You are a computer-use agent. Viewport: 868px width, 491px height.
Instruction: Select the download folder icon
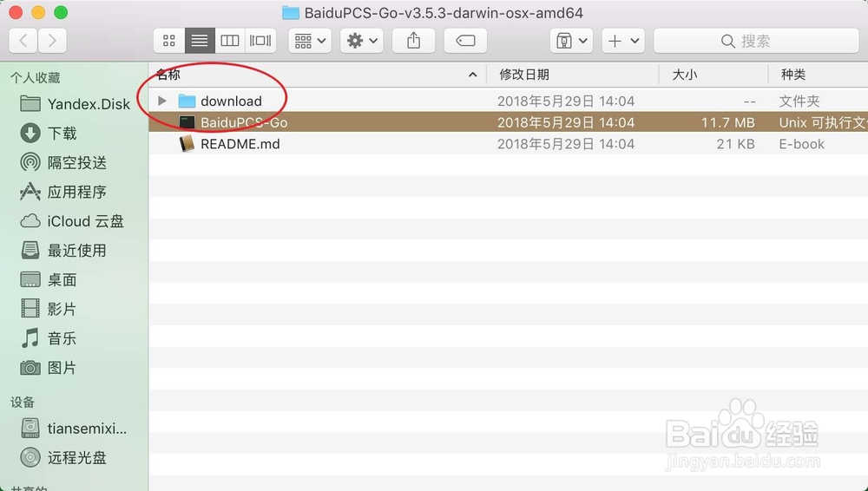(187, 101)
